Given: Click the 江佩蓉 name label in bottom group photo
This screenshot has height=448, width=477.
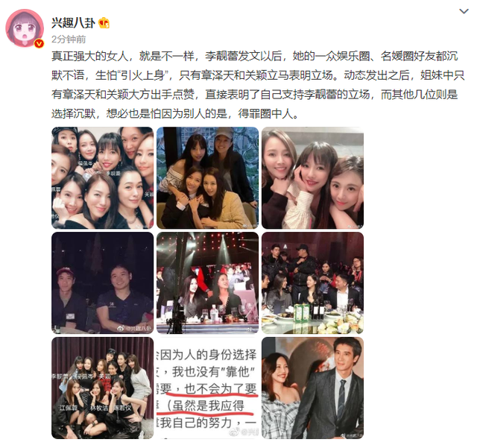Looking at the screenshot, I should click(x=69, y=408).
